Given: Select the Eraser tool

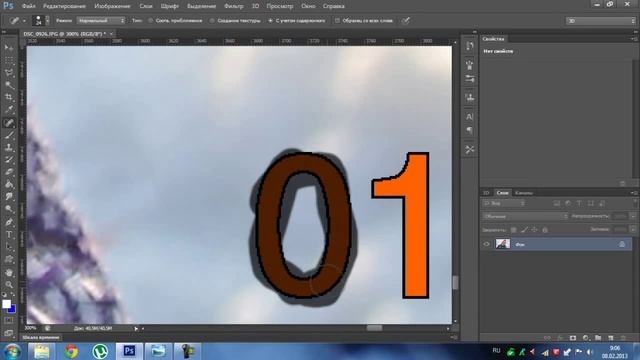Looking at the screenshot, I should tap(9, 172).
